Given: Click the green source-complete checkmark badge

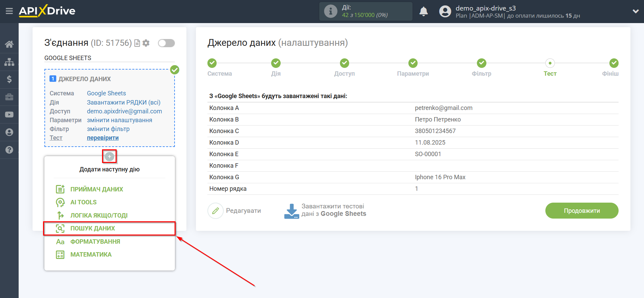Looking at the screenshot, I should 175,70.
